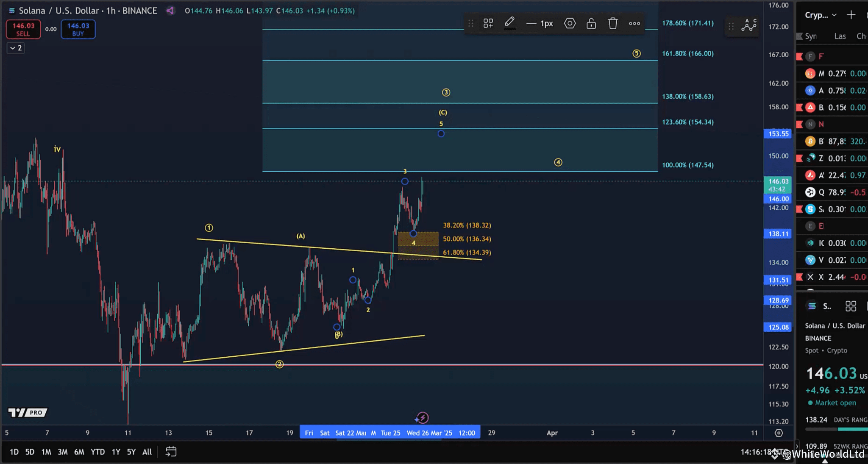Select watchlist row with price 0.027

coord(832,260)
